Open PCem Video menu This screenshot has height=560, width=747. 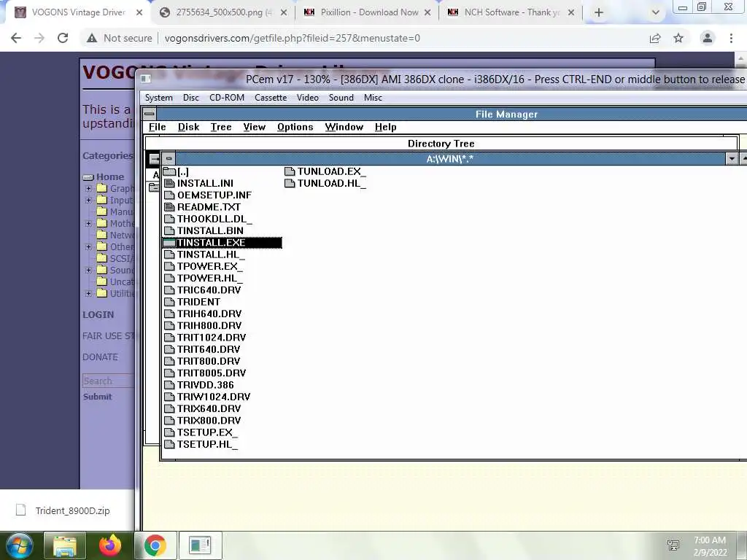tap(308, 98)
